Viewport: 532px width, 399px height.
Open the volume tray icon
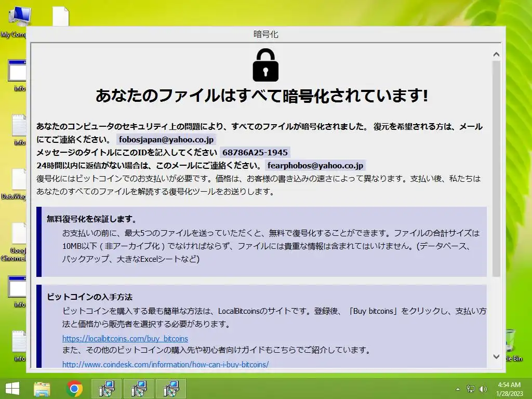[x=483, y=389]
